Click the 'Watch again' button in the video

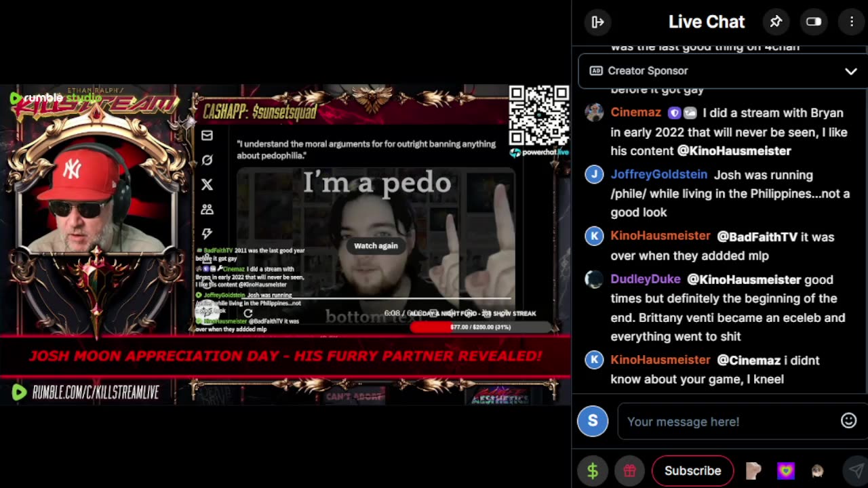click(376, 246)
